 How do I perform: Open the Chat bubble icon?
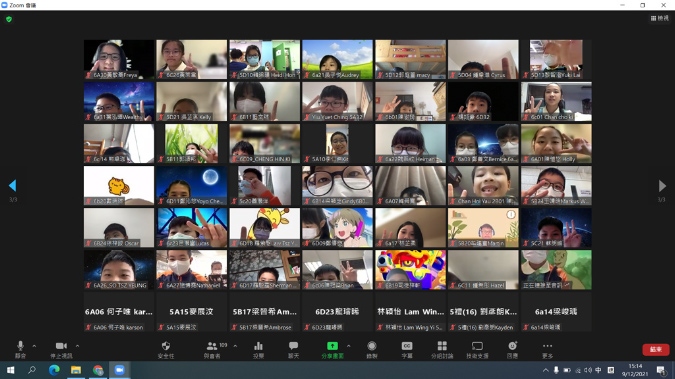(x=294, y=346)
